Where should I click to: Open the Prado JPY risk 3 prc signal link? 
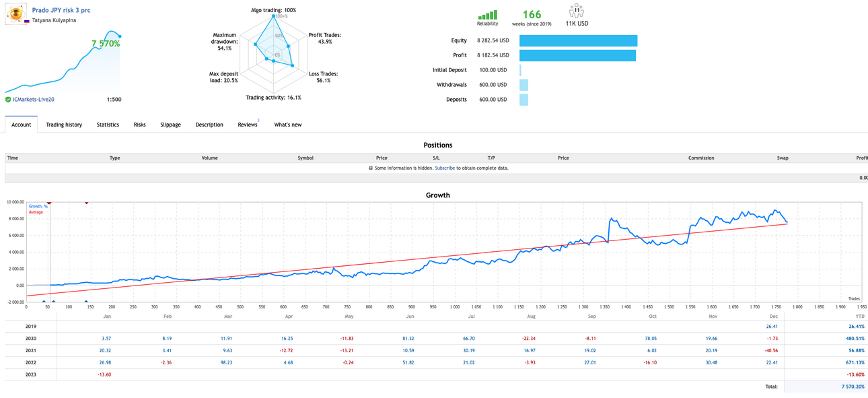[x=61, y=11]
